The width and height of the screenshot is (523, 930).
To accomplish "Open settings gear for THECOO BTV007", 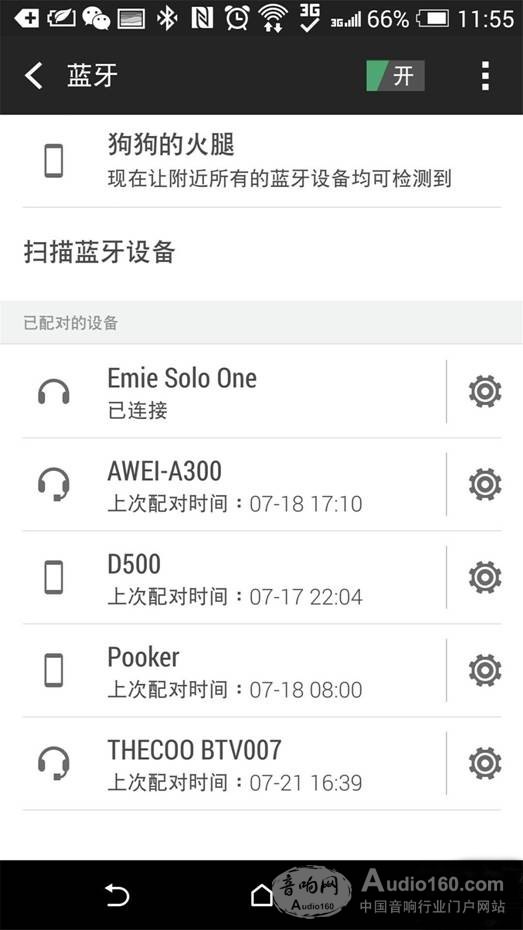I will pos(484,763).
